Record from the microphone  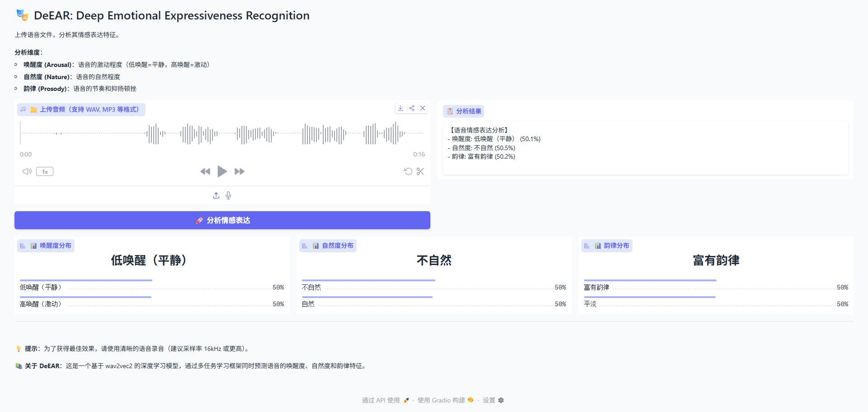228,195
